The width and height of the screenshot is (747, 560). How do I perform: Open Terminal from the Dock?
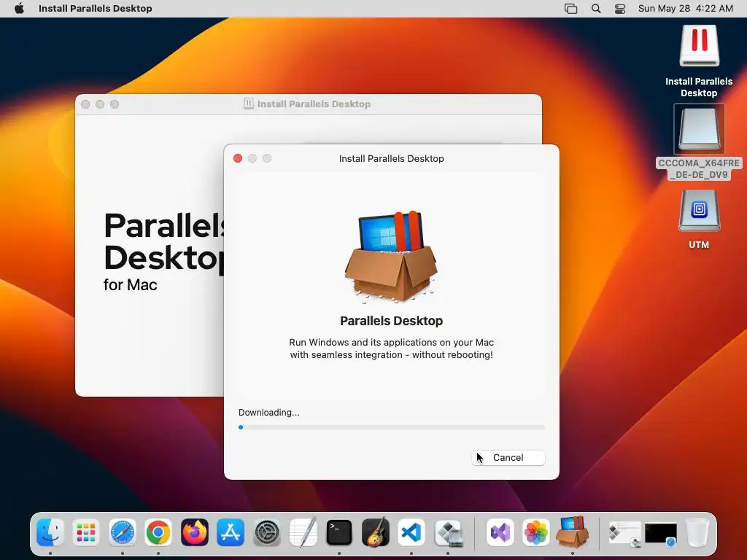coord(339,532)
